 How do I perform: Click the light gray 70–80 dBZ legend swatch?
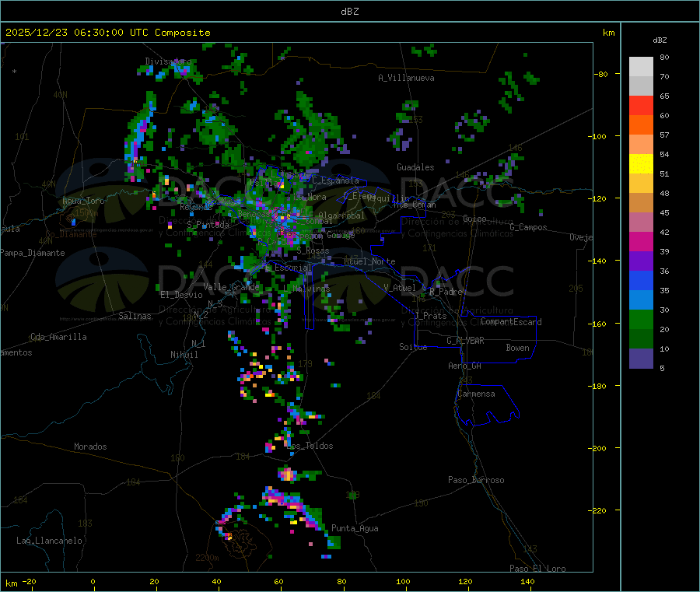pyautogui.click(x=641, y=67)
